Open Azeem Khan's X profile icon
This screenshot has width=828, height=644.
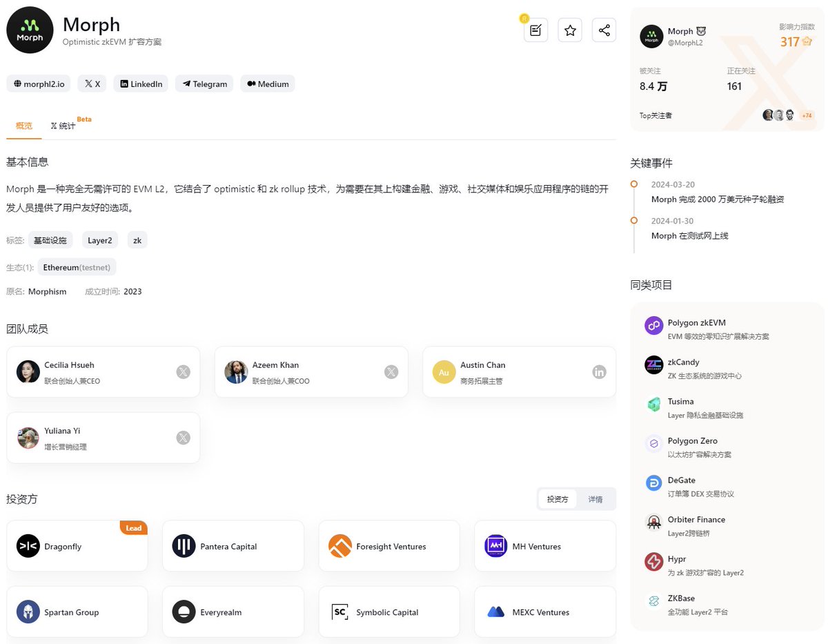pyautogui.click(x=391, y=372)
